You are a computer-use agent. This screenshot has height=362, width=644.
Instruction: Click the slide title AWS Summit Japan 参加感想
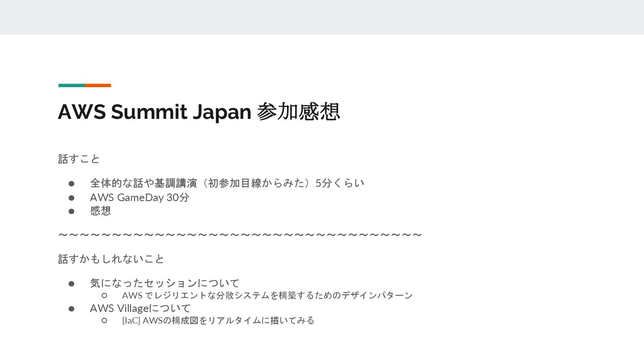point(199,112)
